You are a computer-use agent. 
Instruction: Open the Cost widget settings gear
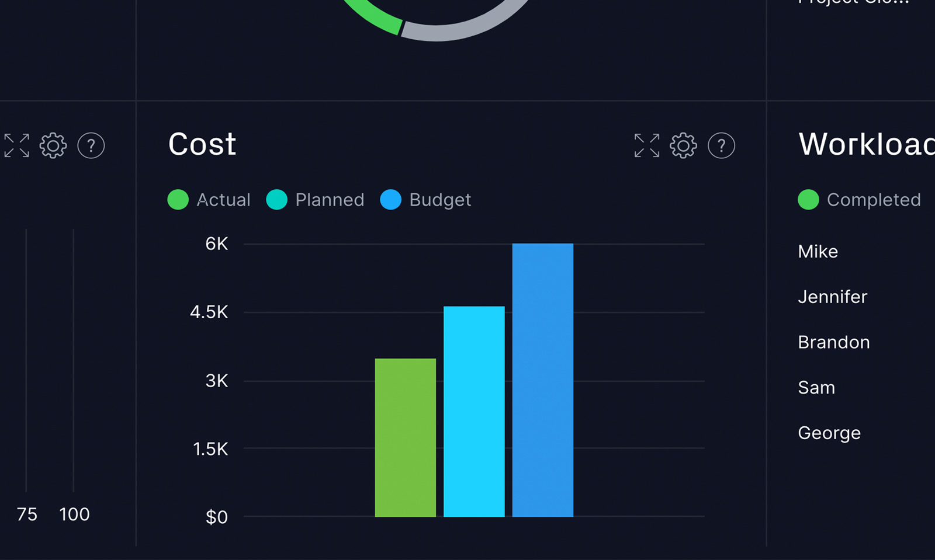(683, 145)
